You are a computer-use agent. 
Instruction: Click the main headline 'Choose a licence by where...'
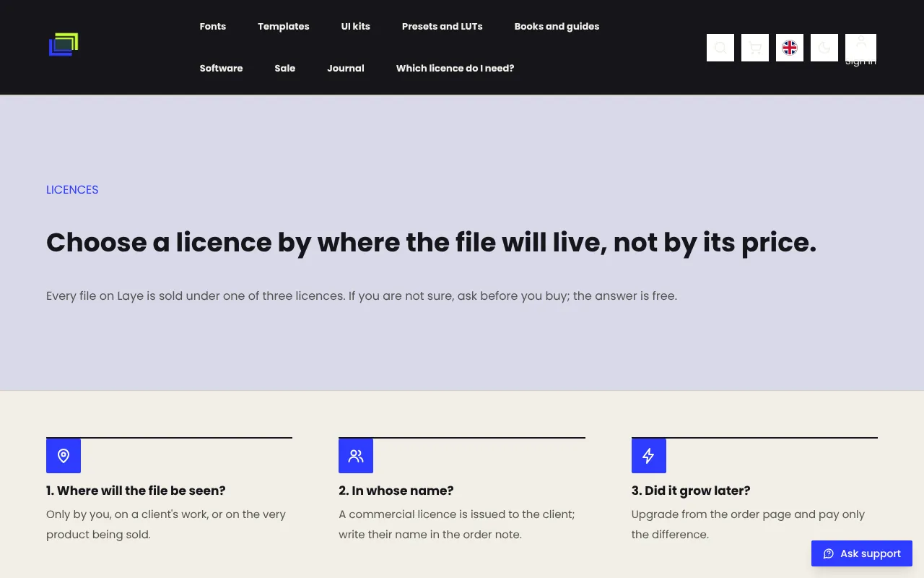pyautogui.click(x=431, y=243)
